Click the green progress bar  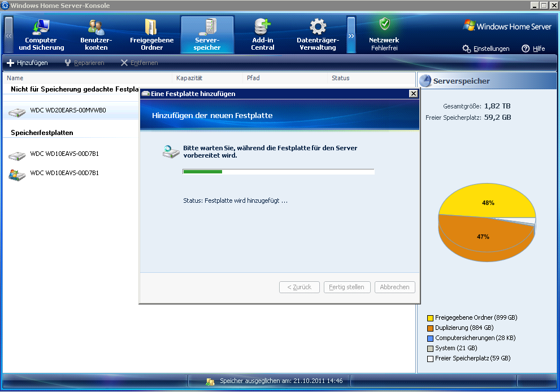(202, 172)
